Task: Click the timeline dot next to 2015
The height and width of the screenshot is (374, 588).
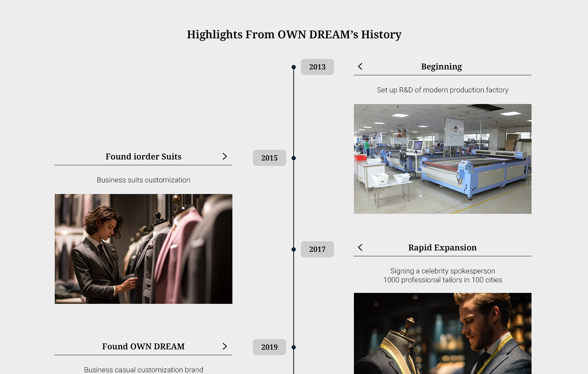Action: (x=294, y=158)
